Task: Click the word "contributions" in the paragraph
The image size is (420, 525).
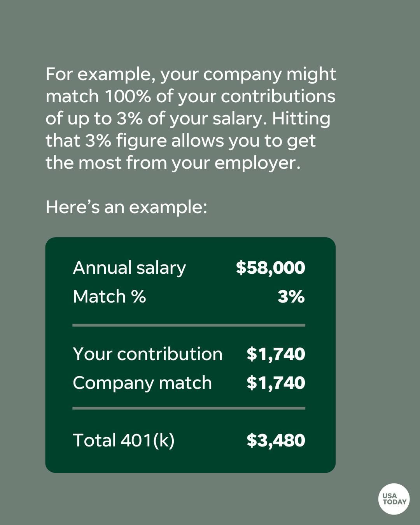Action: coord(278,96)
